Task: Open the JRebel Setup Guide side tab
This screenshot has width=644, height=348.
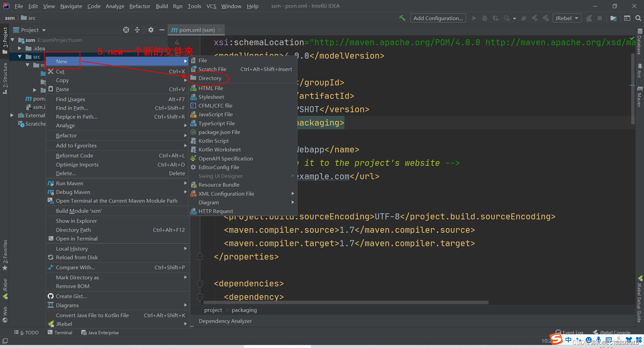Action: click(x=640, y=299)
